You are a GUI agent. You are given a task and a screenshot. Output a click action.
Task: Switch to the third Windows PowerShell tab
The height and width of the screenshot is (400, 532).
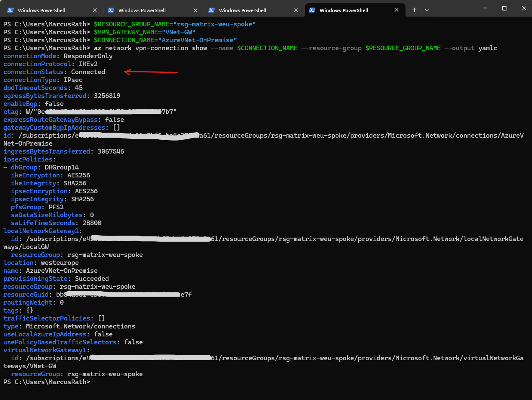pos(253,10)
